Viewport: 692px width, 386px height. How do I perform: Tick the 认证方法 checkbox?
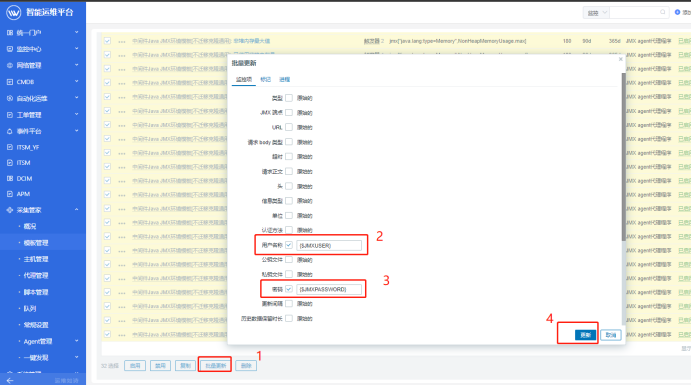pos(289,230)
